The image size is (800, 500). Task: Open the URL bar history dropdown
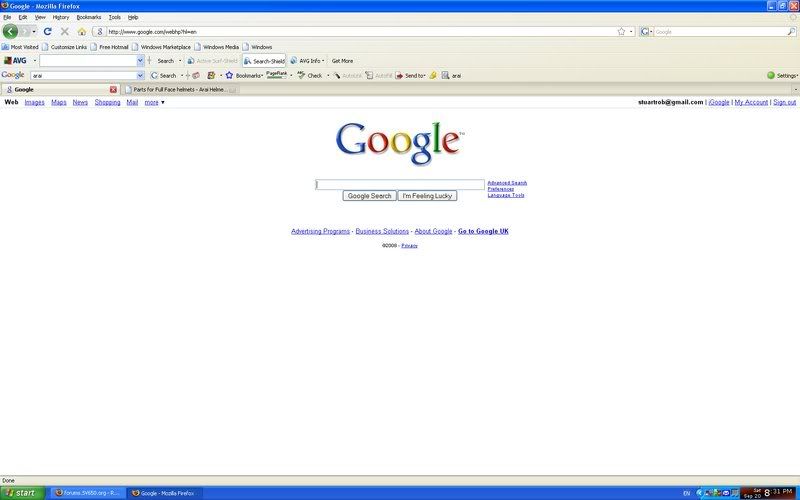coord(631,32)
